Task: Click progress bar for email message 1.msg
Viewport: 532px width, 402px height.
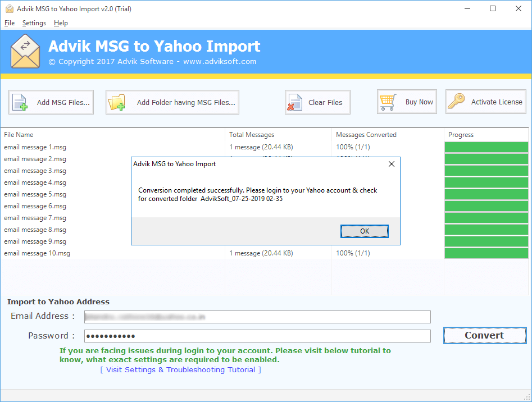Action: 486,147
